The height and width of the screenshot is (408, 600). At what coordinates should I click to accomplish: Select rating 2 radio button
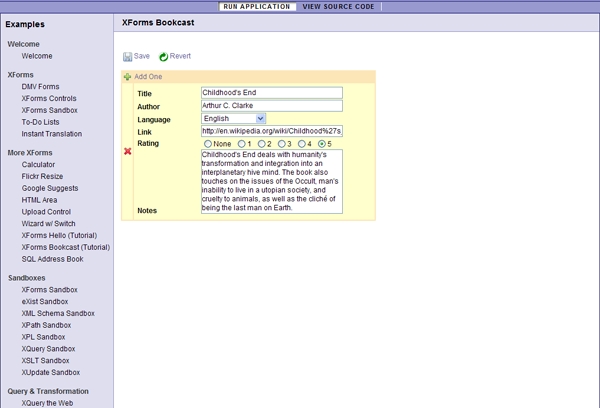(x=261, y=144)
